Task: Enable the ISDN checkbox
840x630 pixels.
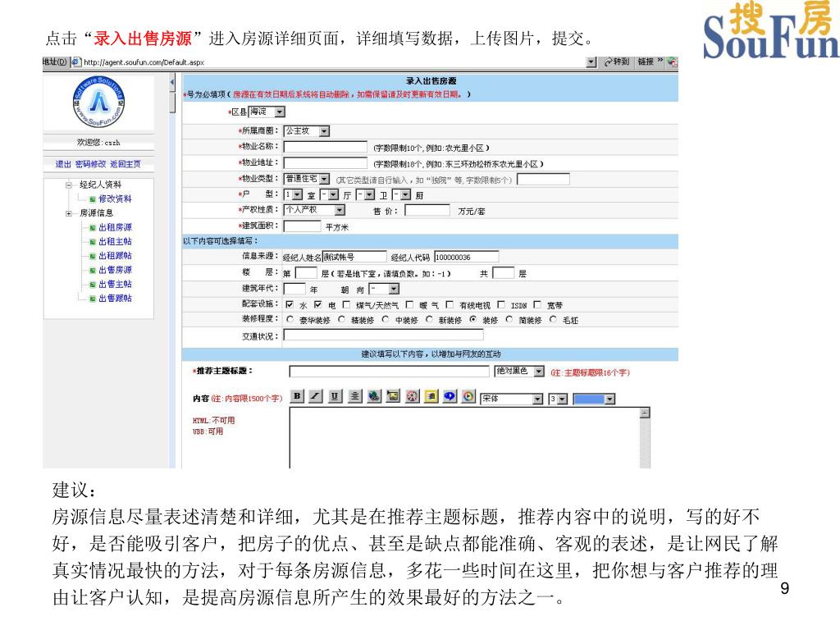Action: point(501,305)
